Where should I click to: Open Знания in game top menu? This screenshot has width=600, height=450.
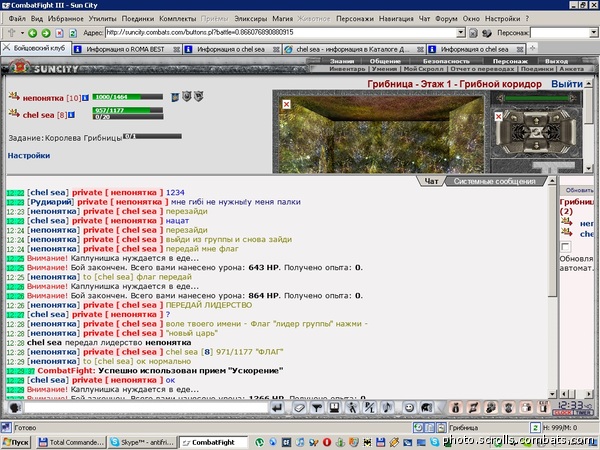(342, 61)
